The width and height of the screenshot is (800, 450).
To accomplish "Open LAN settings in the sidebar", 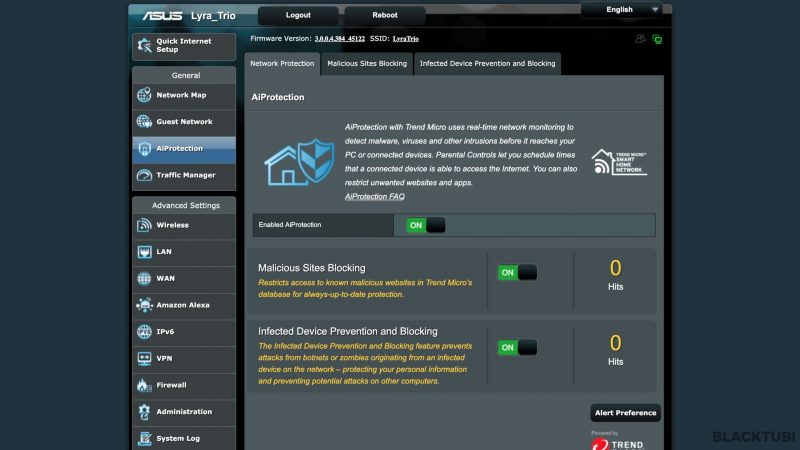I will 184,252.
